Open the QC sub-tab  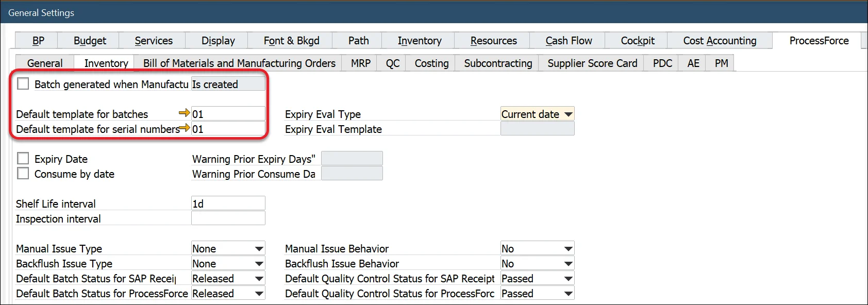[392, 63]
